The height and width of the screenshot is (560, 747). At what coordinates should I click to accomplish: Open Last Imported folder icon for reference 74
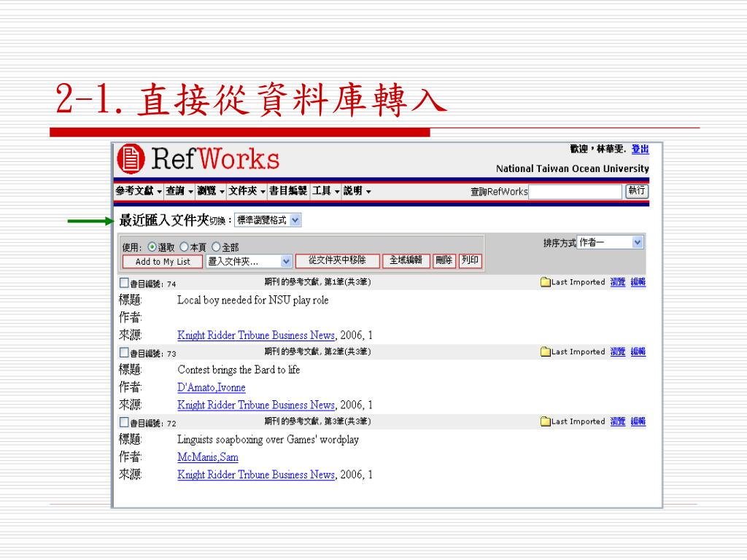click(546, 282)
